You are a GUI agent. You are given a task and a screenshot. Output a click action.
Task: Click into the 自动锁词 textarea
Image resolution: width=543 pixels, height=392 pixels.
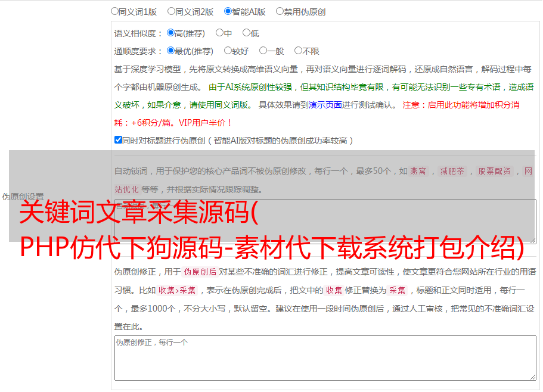click(x=325, y=222)
